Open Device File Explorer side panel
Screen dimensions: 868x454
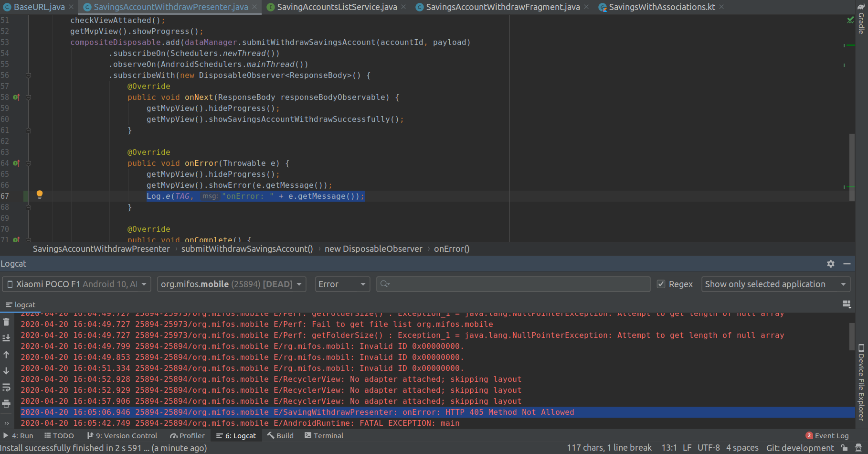861,382
